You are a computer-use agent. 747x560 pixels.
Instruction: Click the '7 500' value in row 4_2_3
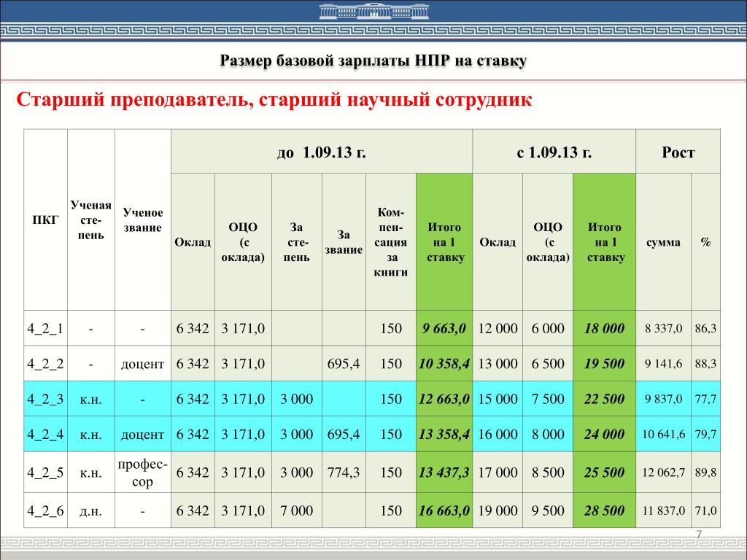[548, 399]
